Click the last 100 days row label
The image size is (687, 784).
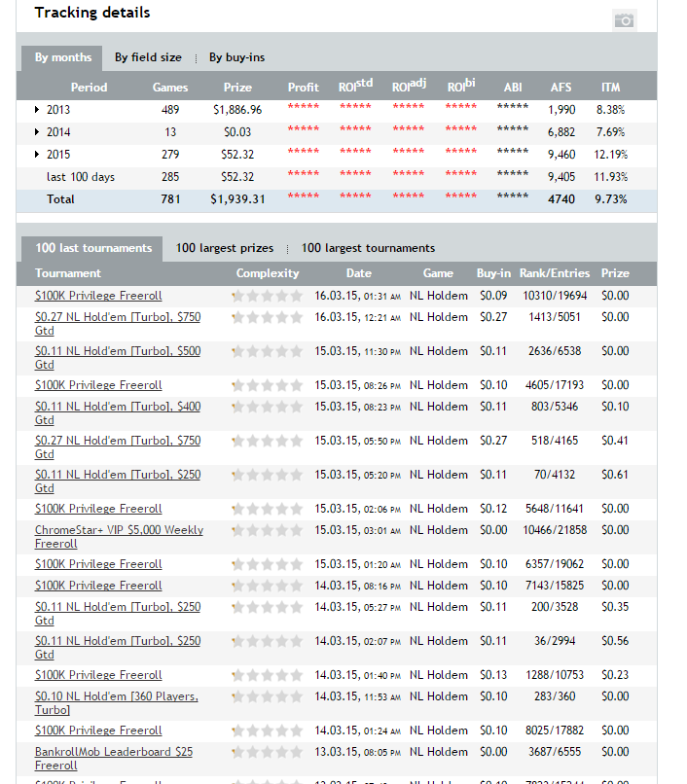(x=81, y=177)
